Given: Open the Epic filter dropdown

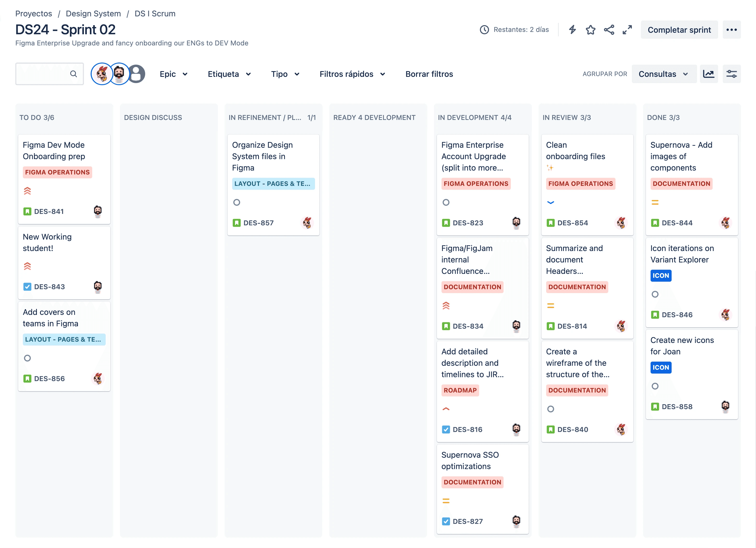Looking at the screenshot, I should (x=174, y=74).
